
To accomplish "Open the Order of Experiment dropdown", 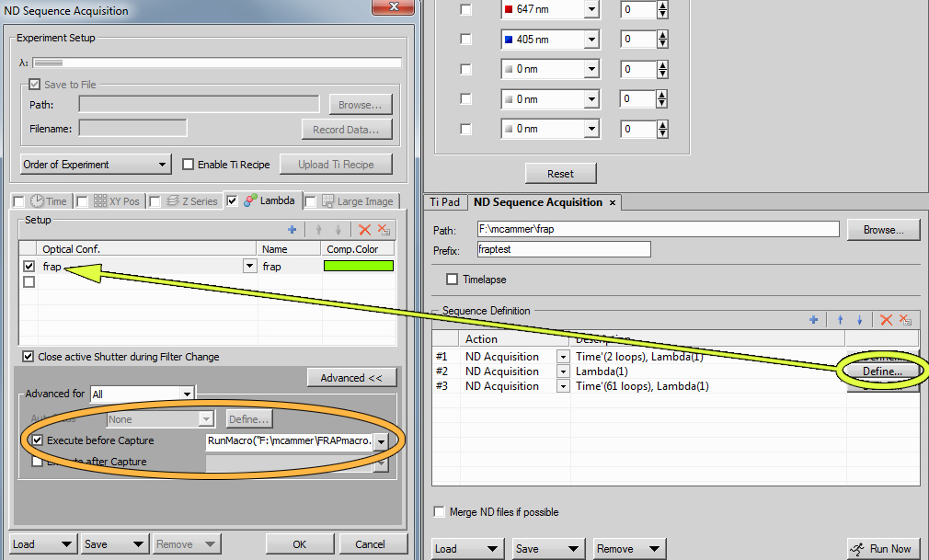I will tap(96, 165).
